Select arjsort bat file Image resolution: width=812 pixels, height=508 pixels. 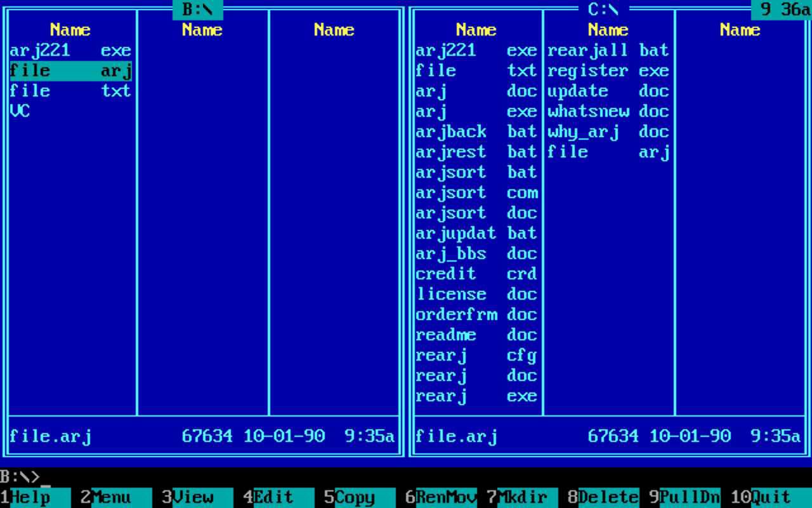tap(476, 172)
